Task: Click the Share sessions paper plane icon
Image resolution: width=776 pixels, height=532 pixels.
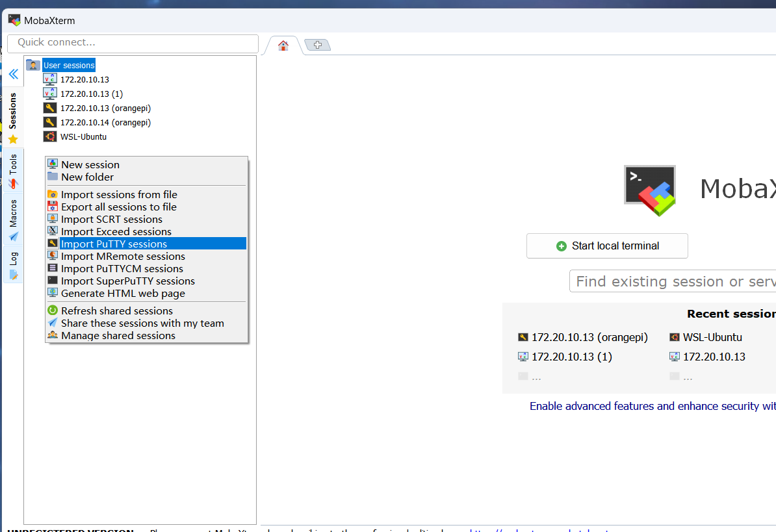Action: 53,322
